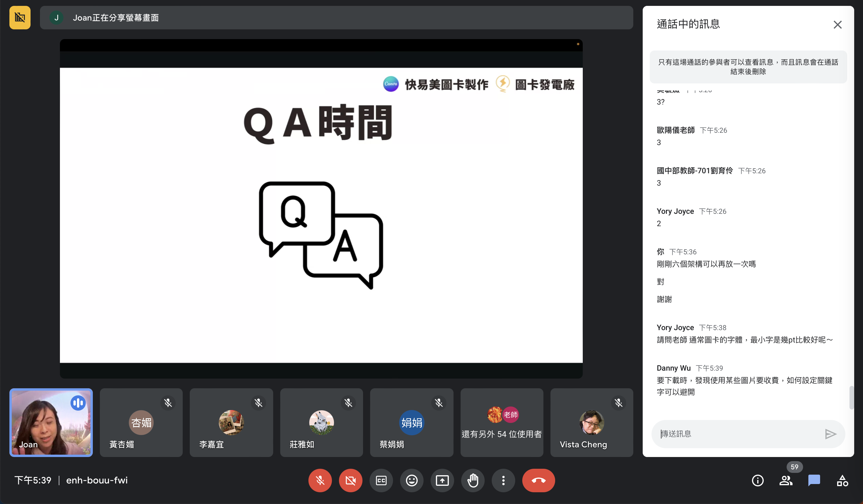Click the shared QA時間 slide
Image resolution: width=863 pixels, height=504 pixels.
pos(321,215)
